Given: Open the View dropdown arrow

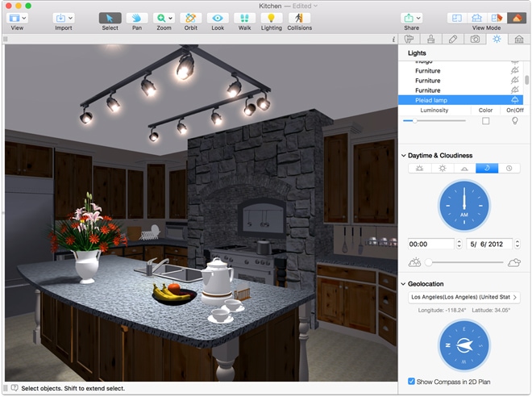Looking at the screenshot, I should coord(24,18).
